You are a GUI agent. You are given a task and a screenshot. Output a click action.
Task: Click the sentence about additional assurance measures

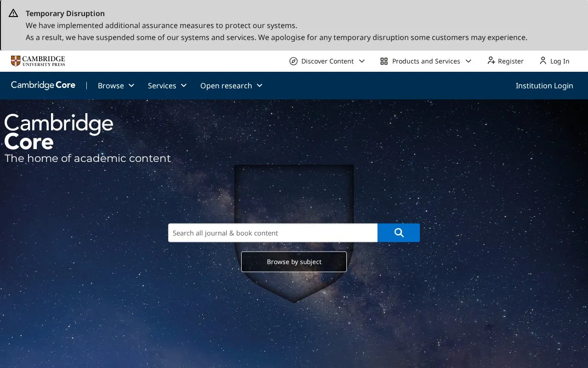click(x=161, y=25)
